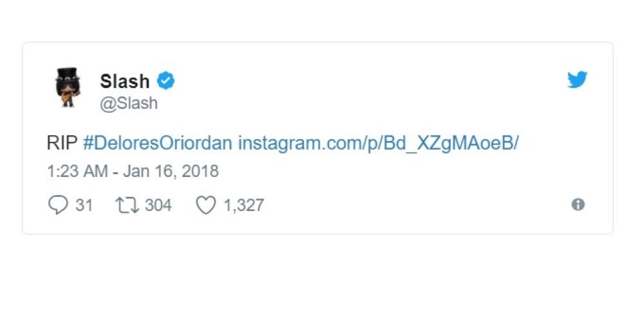The width and height of the screenshot is (644, 323).
Task: Open the tweet info icon
Action: (578, 205)
